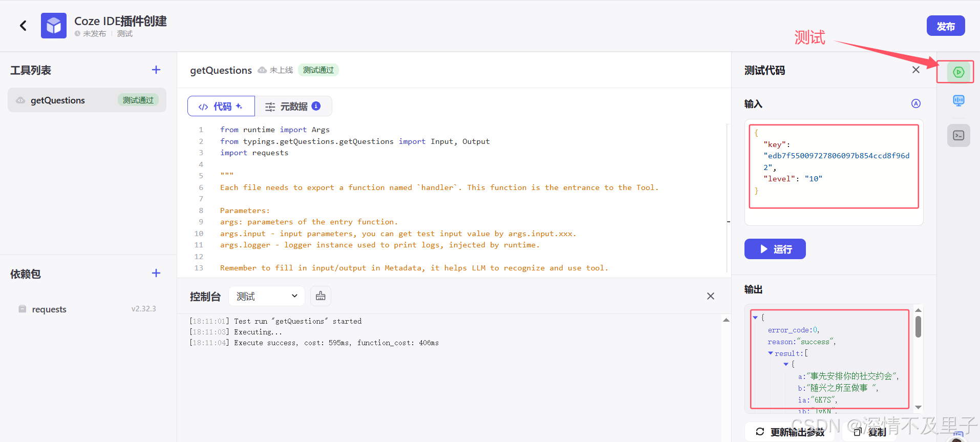Collapse the result array node
The height and width of the screenshot is (442, 980).
coord(771,353)
